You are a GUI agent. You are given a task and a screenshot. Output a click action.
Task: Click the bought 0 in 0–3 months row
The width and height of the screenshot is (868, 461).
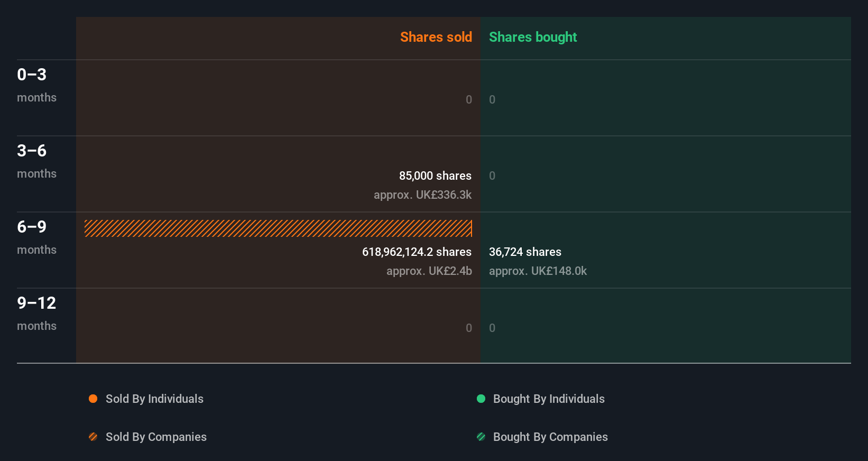pyautogui.click(x=492, y=99)
